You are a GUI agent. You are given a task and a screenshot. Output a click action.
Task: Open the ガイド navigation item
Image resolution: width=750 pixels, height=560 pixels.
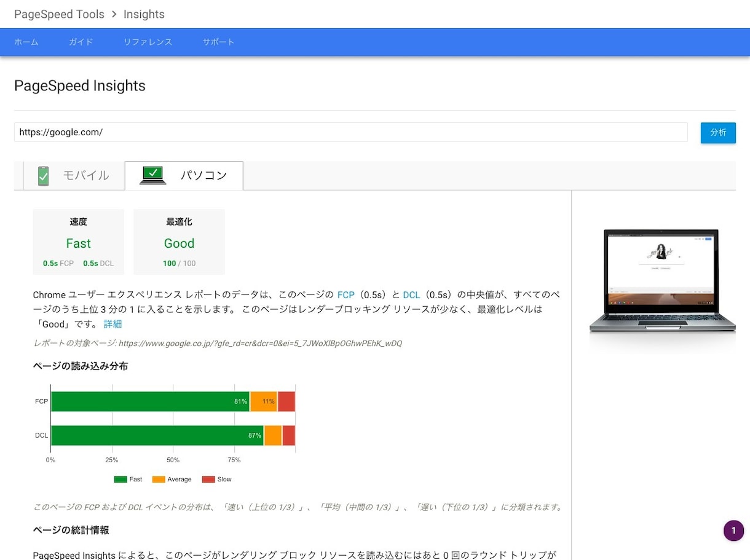point(81,42)
